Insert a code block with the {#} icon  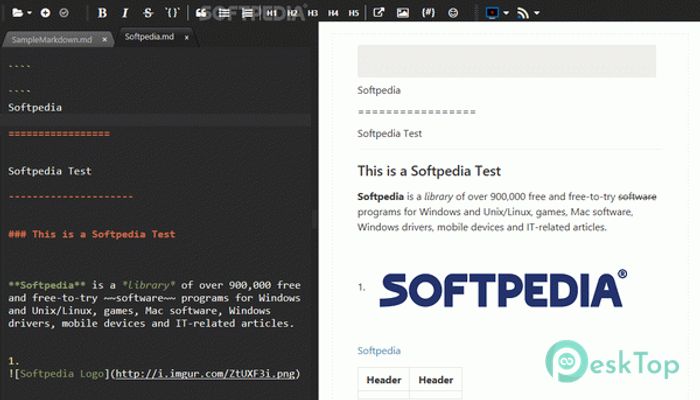click(x=428, y=13)
